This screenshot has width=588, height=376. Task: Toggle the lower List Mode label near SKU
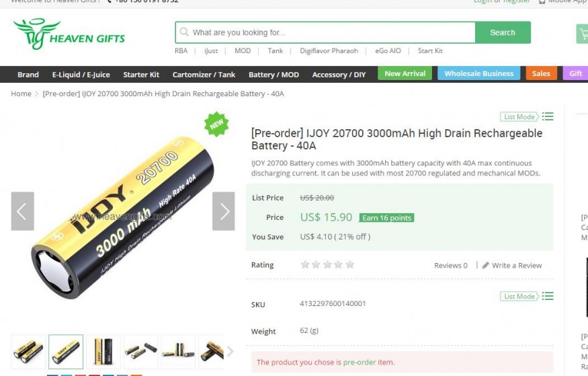click(x=519, y=297)
